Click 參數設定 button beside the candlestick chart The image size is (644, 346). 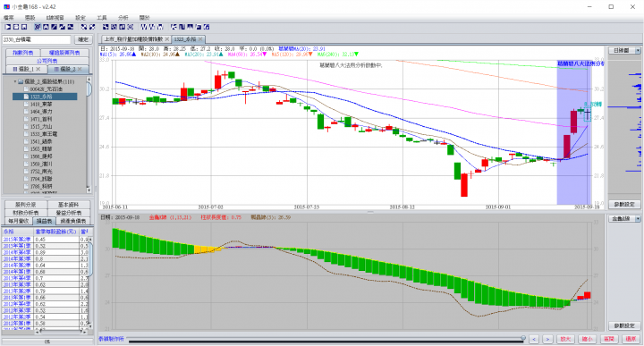pyautogui.click(x=624, y=204)
